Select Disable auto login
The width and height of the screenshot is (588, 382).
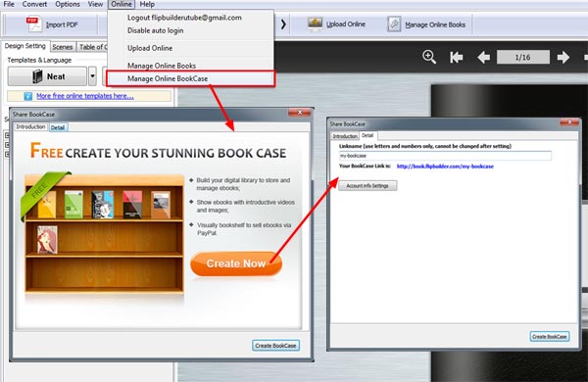point(155,30)
